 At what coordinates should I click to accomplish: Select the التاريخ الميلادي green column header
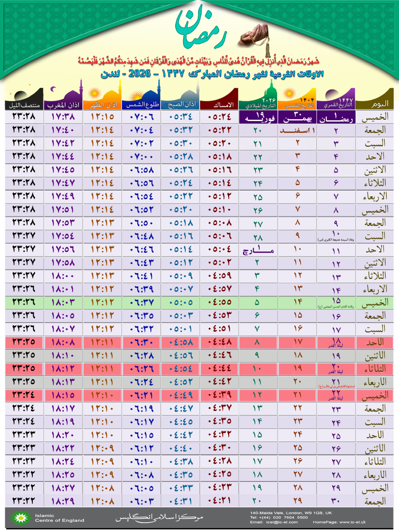coord(257,105)
